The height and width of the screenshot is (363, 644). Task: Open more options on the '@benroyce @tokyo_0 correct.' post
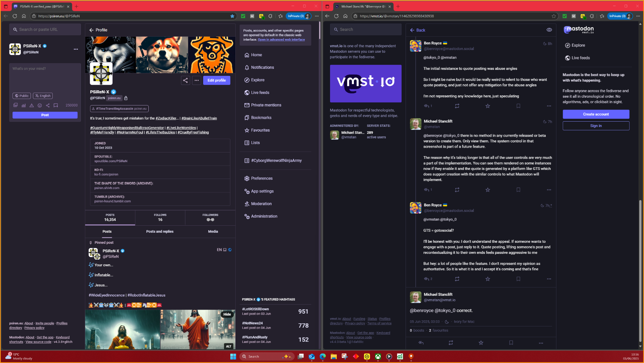click(541, 343)
